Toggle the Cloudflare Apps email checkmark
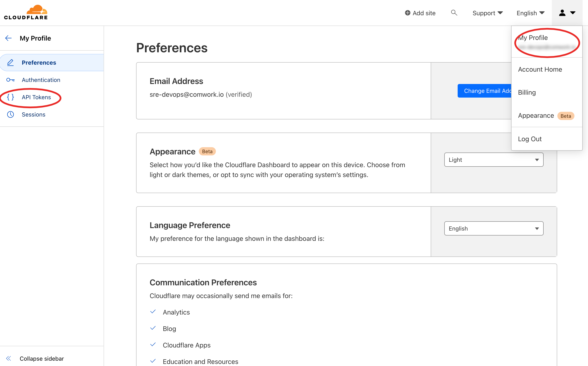The width and height of the screenshot is (588, 366). pyautogui.click(x=153, y=344)
